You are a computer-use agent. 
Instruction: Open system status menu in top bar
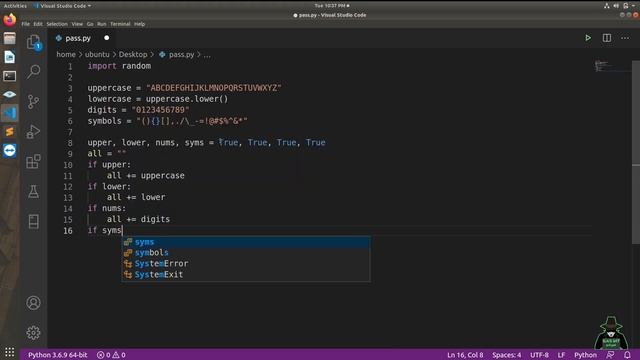coord(620,6)
